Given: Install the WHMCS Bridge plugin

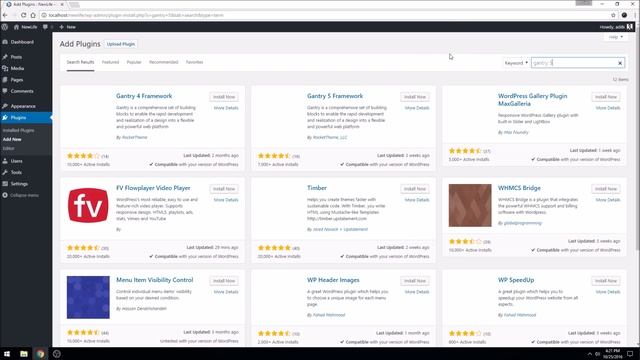Looking at the screenshot, I should click(x=606, y=189).
